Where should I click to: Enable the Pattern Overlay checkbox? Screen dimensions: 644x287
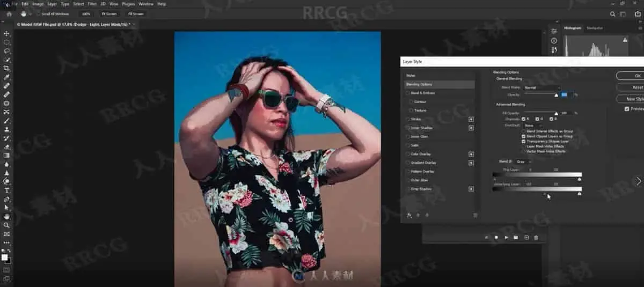pyautogui.click(x=408, y=172)
